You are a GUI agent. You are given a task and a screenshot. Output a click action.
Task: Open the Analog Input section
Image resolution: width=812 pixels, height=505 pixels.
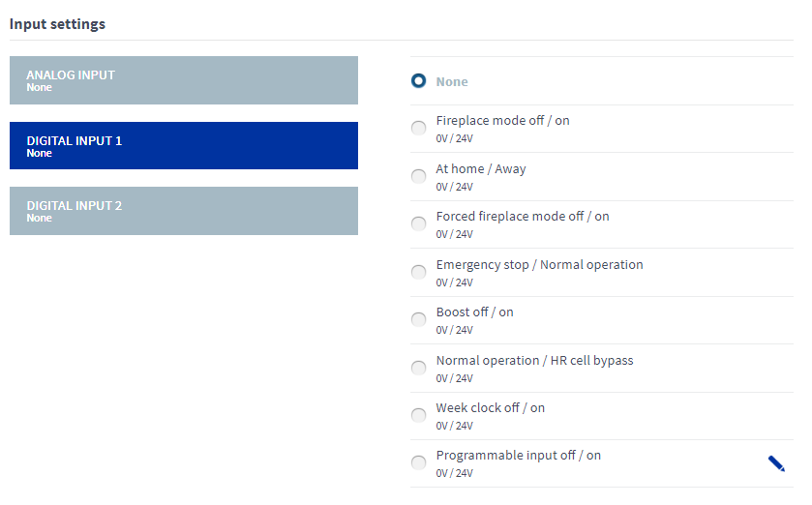(x=184, y=80)
